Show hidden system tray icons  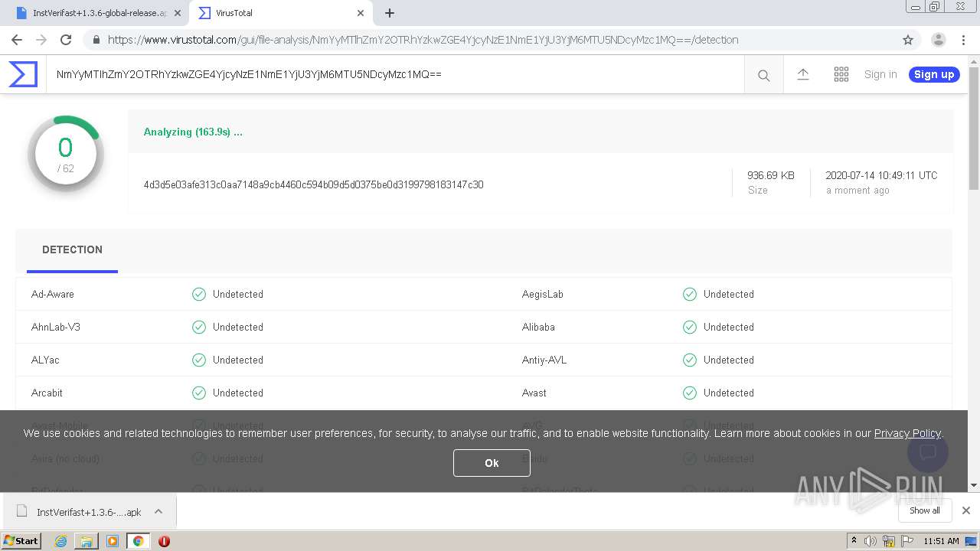point(854,541)
